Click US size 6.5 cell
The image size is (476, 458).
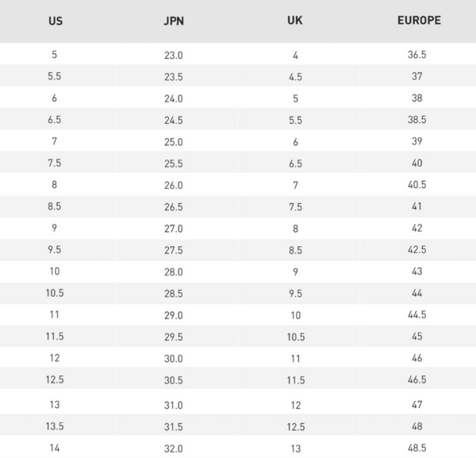[55, 120]
